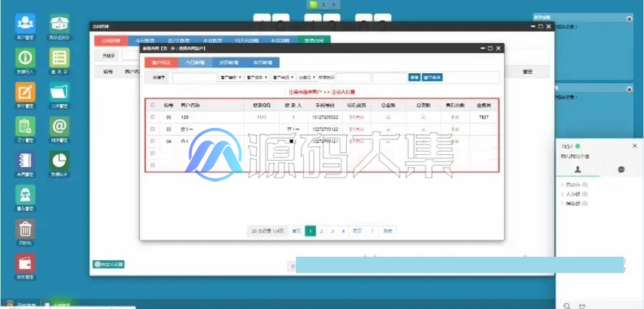Focus the page number input in pagination

coord(372,231)
